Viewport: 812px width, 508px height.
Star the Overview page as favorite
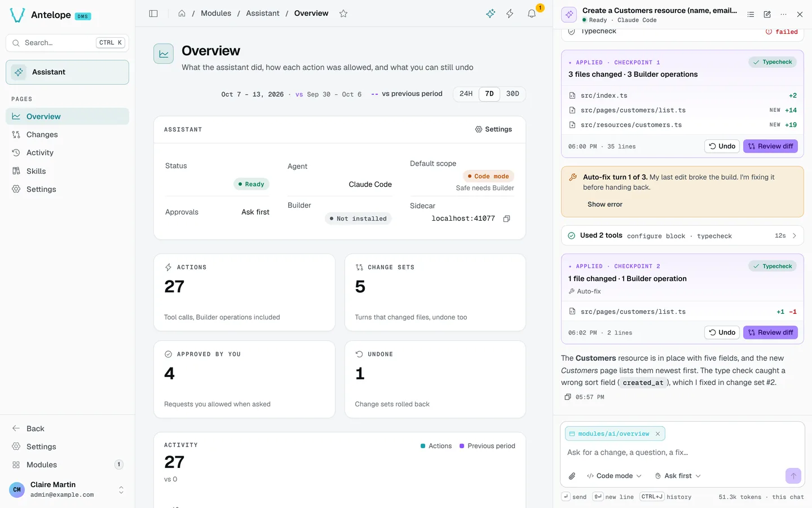[343, 14]
